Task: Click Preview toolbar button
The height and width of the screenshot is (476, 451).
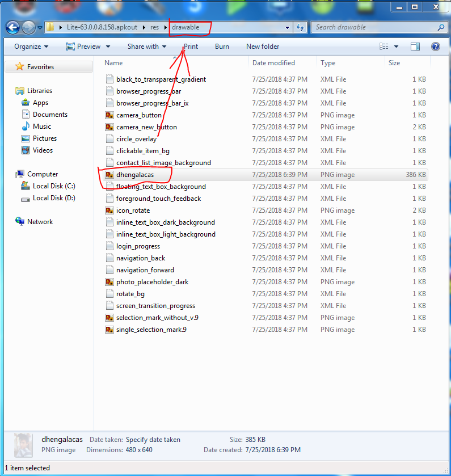Action: point(83,47)
